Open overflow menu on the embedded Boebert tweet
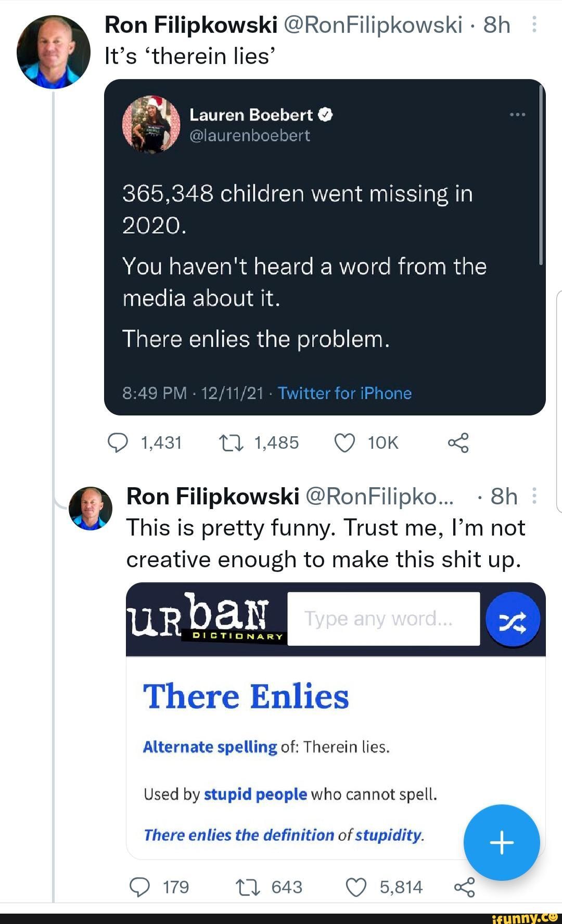 (517, 113)
